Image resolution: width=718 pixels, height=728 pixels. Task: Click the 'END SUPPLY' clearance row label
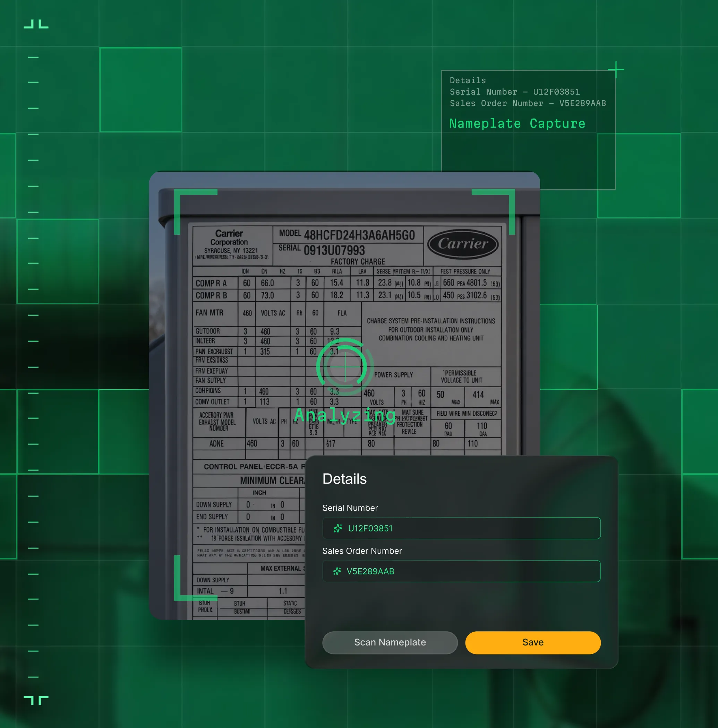click(212, 517)
